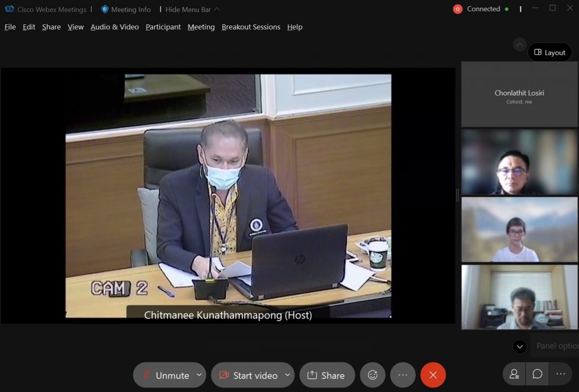Open the Audio & Video menu
This screenshot has height=392, width=579.
click(x=114, y=27)
